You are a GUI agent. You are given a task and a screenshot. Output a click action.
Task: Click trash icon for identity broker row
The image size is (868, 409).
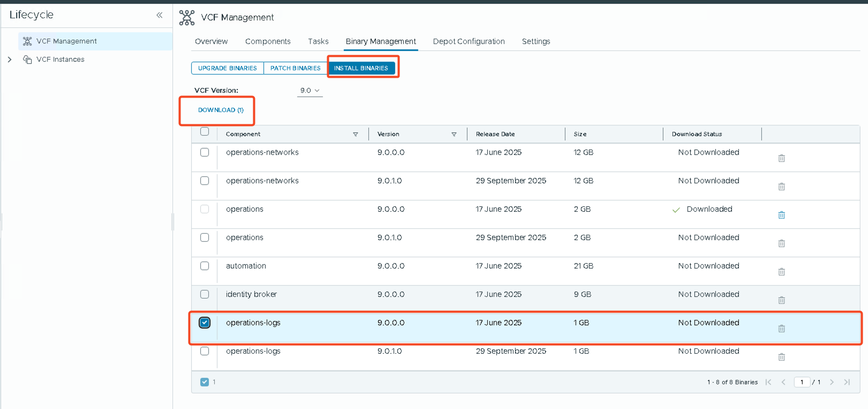[781, 300]
